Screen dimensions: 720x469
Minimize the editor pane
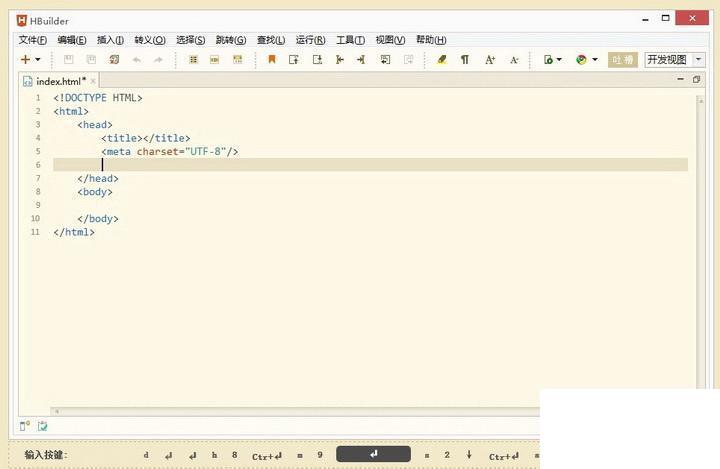[x=681, y=79]
